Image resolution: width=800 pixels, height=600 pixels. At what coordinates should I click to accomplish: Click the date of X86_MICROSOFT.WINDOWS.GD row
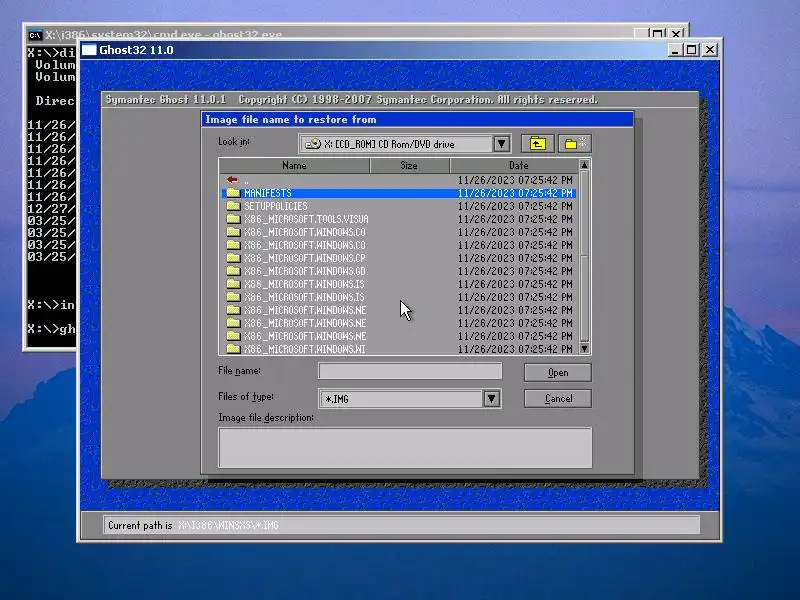[x=515, y=271]
